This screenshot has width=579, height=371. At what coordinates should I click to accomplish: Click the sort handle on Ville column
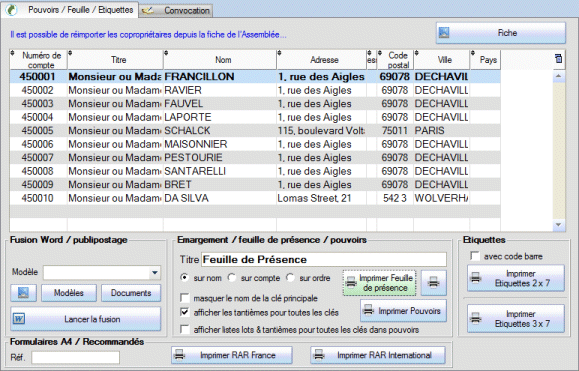[x=417, y=53]
